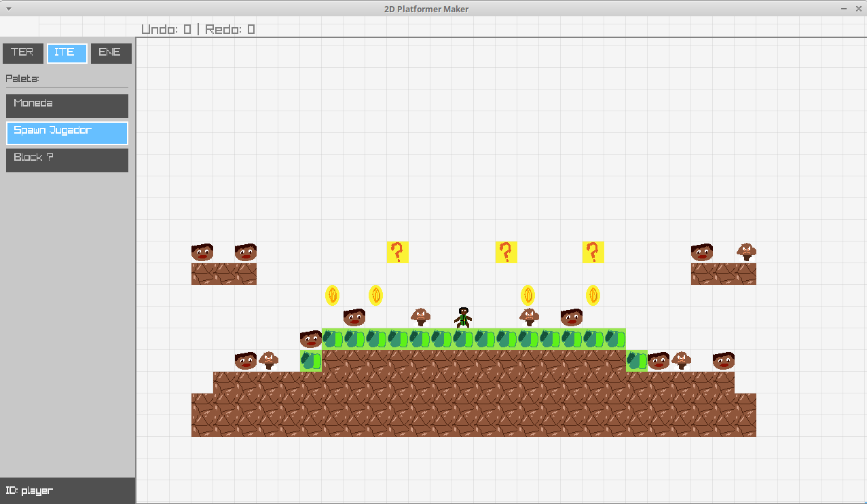The image size is (867, 504).
Task: Select the goomba on the top-right floating platform
Action: point(747,252)
